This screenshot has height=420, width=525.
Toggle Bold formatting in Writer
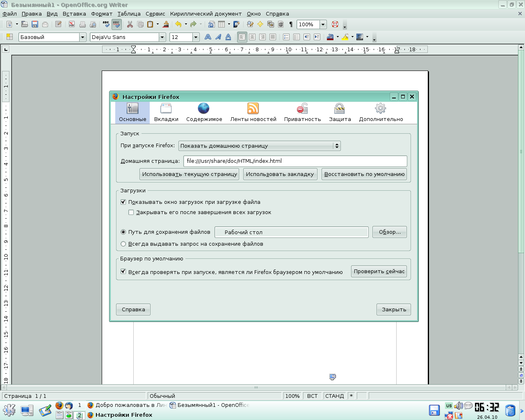pyautogui.click(x=208, y=37)
